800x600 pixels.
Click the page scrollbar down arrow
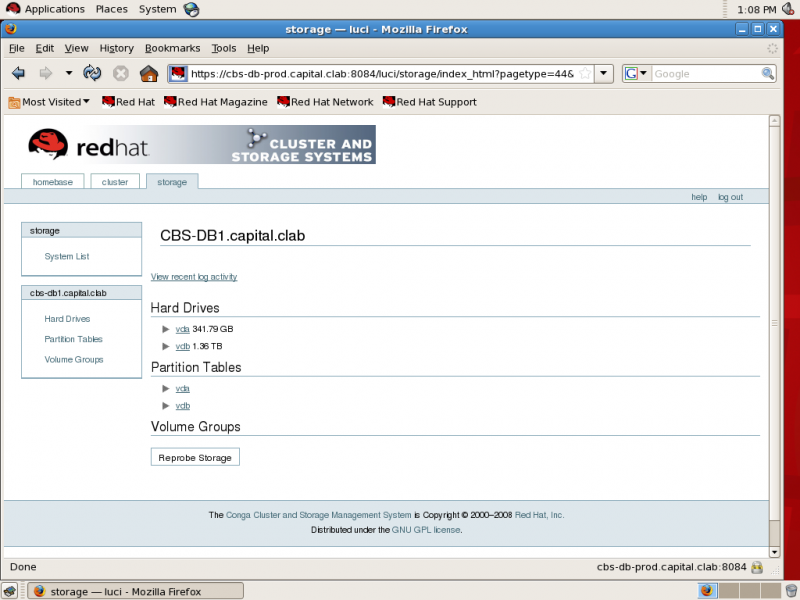774,552
